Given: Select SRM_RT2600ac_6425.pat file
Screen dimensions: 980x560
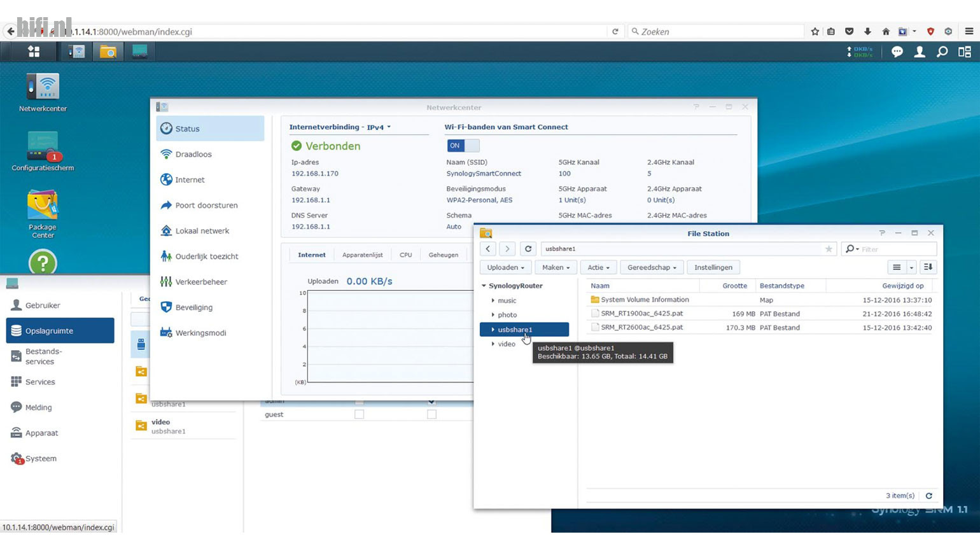Looking at the screenshot, I should (x=760, y=328).
